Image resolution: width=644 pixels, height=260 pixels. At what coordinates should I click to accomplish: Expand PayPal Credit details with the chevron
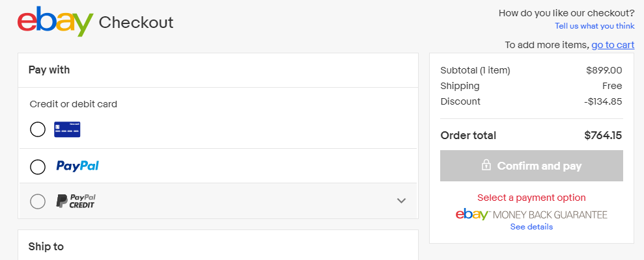pyautogui.click(x=401, y=201)
